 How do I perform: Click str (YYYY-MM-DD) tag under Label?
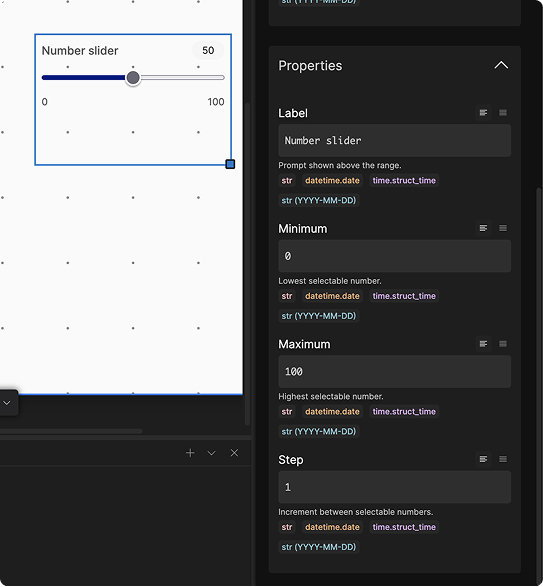pos(319,200)
